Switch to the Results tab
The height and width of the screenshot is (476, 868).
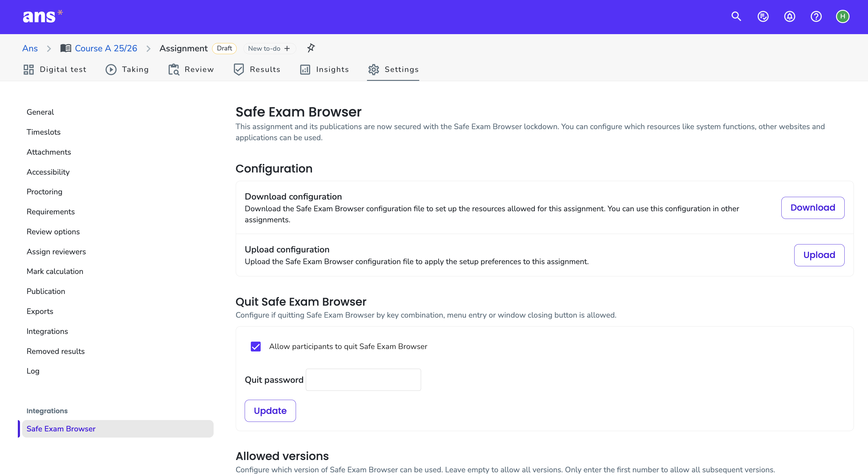click(257, 69)
